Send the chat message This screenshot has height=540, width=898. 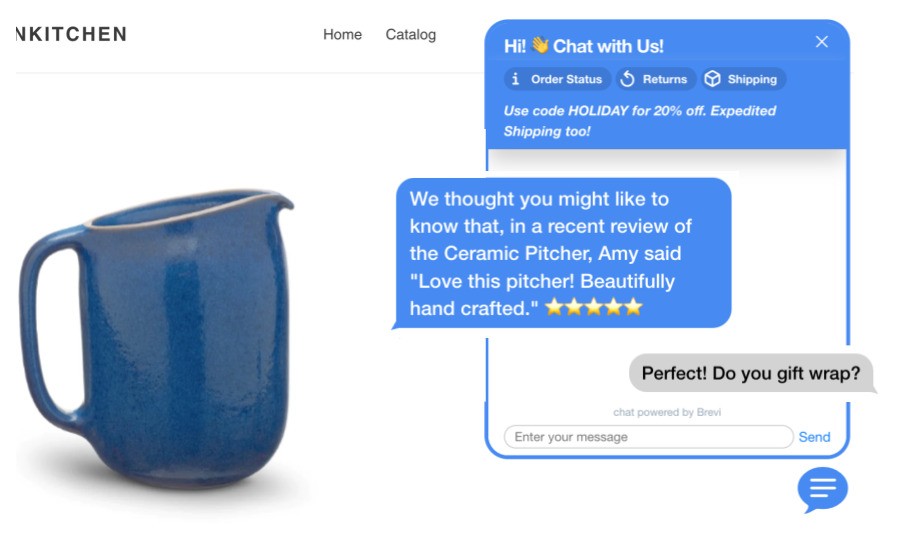[x=814, y=437]
